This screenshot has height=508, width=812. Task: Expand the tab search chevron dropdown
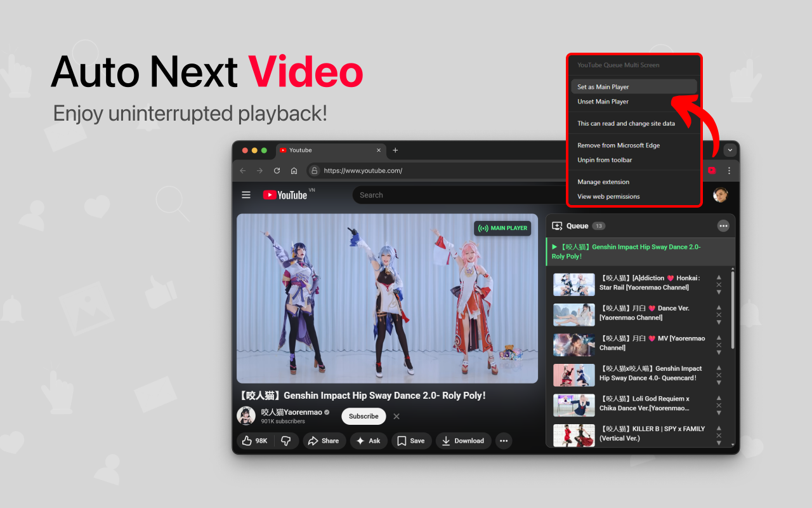click(730, 150)
